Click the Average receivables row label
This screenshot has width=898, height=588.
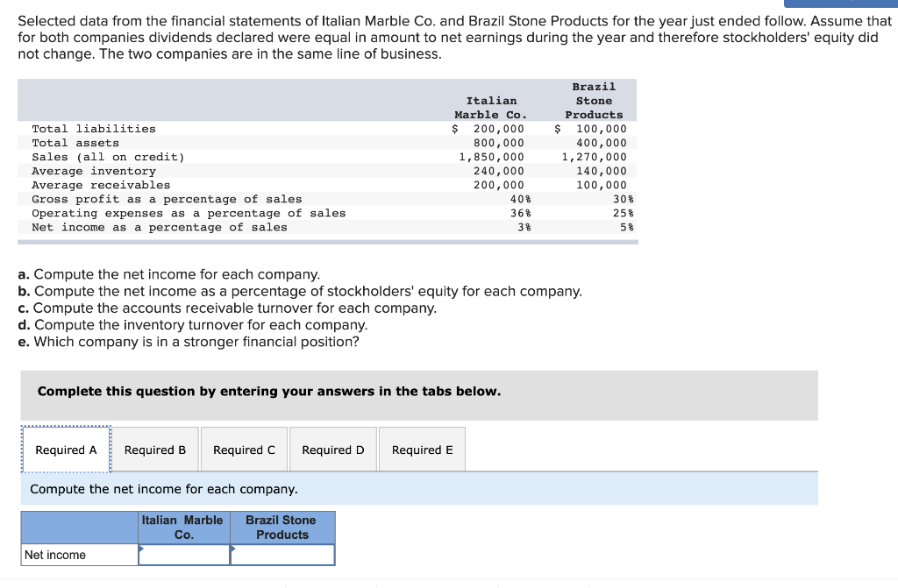tap(101, 185)
